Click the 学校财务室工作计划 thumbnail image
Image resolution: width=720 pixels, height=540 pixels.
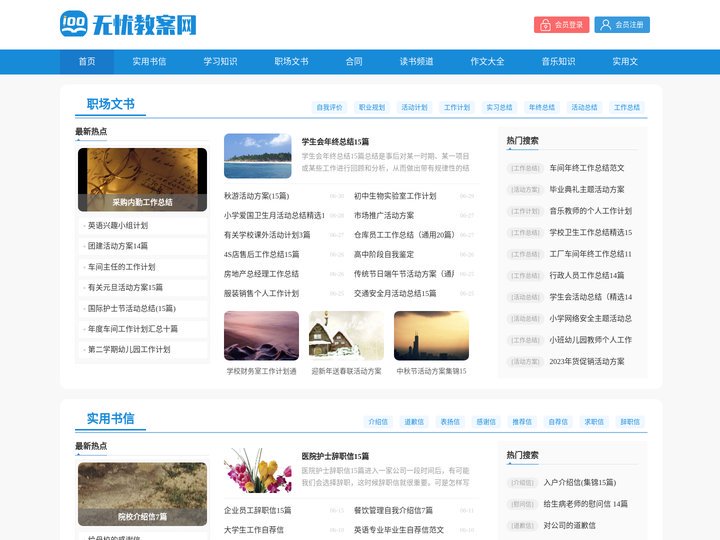coord(261,336)
